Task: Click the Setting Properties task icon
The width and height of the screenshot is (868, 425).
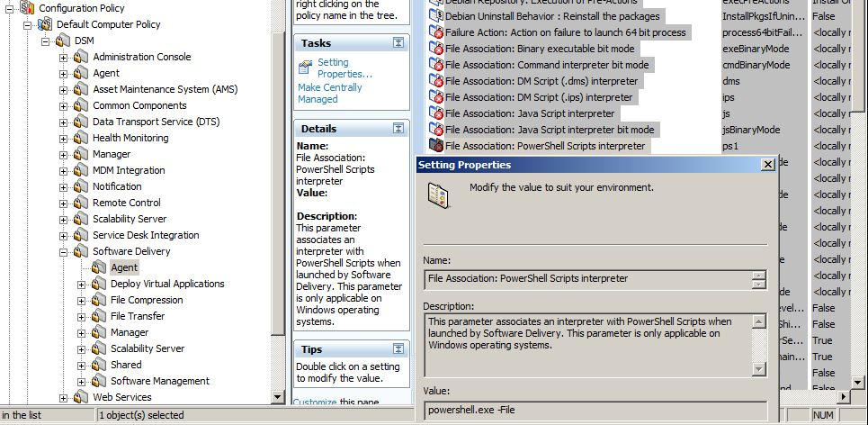Action: [x=306, y=68]
